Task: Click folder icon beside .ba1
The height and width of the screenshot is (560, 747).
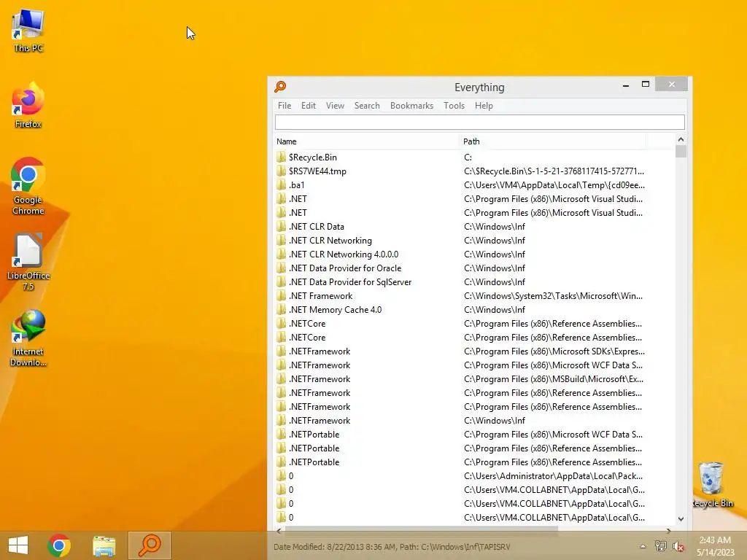Action: point(281,184)
